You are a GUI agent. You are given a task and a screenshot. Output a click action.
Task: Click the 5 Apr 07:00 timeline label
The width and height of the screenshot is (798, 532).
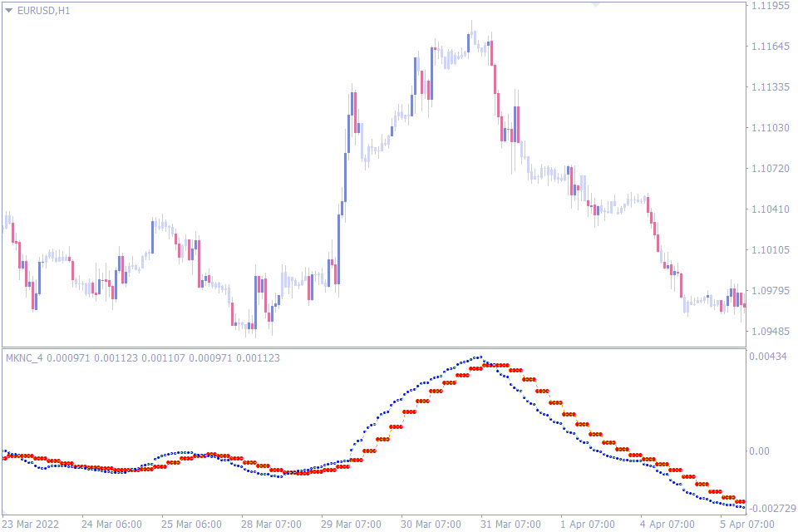[747, 525]
